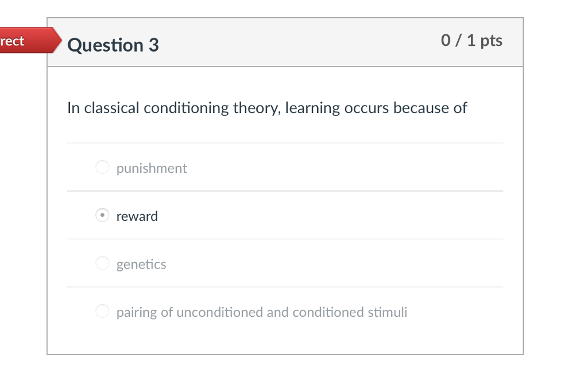Viewport: 588px width, 381px height.
Task: Click the 'reward' answer text
Action: [137, 216]
